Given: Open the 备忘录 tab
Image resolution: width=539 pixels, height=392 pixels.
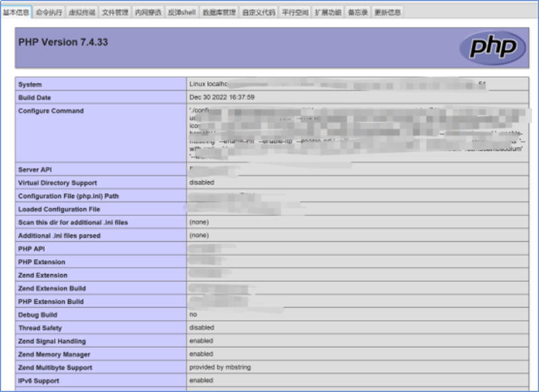Looking at the screenshot, I should (358, 12).
